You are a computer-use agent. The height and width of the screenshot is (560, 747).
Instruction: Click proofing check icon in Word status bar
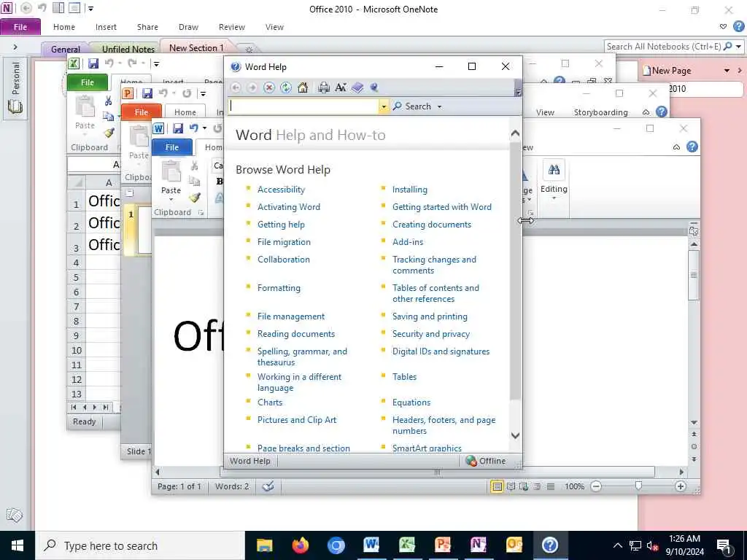pyautogui.click(x=268, y=486)
